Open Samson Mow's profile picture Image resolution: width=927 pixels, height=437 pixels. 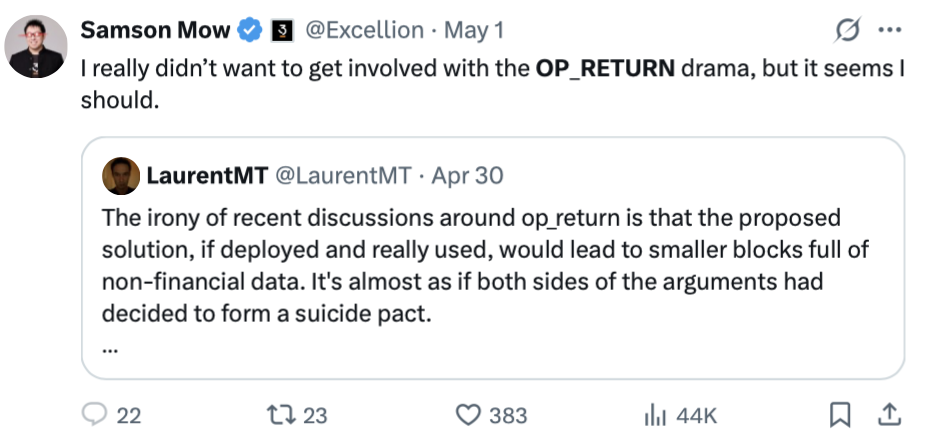coord(36,46)
